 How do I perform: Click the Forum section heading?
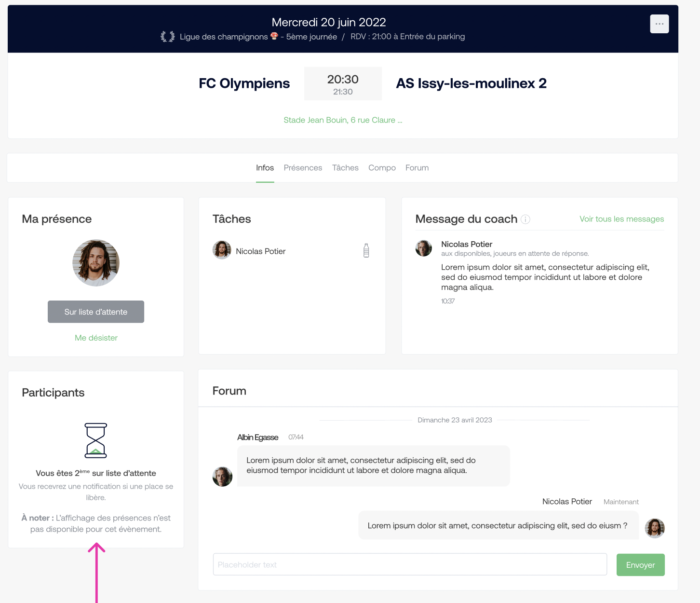click(229, 391)
